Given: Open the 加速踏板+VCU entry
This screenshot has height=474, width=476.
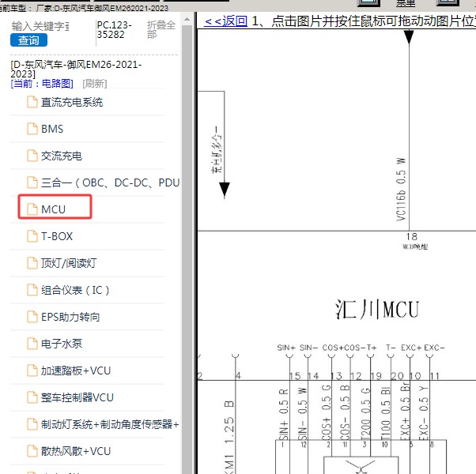Looking at the screenshot, I should [76, 371].
